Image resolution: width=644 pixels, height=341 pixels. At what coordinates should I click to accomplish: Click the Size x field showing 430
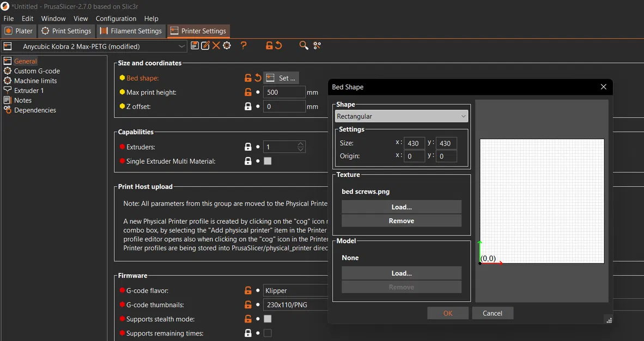click(x=414, y=143)
